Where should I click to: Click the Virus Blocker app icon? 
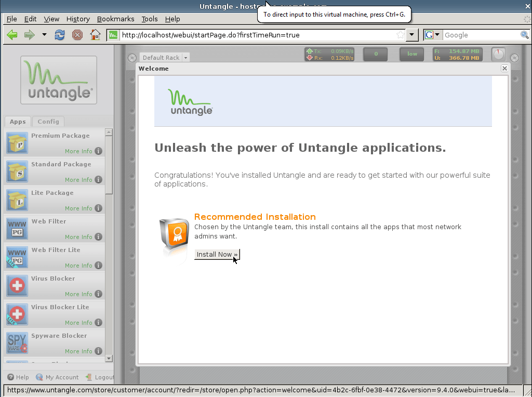17,286
